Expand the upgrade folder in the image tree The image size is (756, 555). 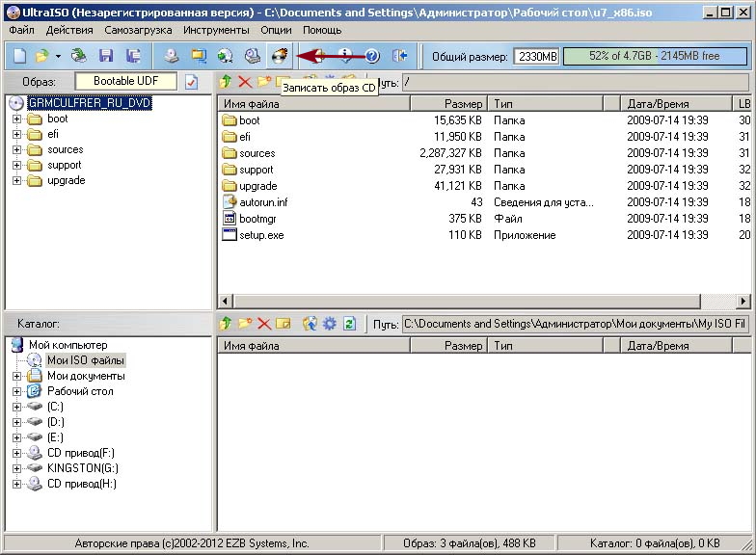click(x=17, y=181)
